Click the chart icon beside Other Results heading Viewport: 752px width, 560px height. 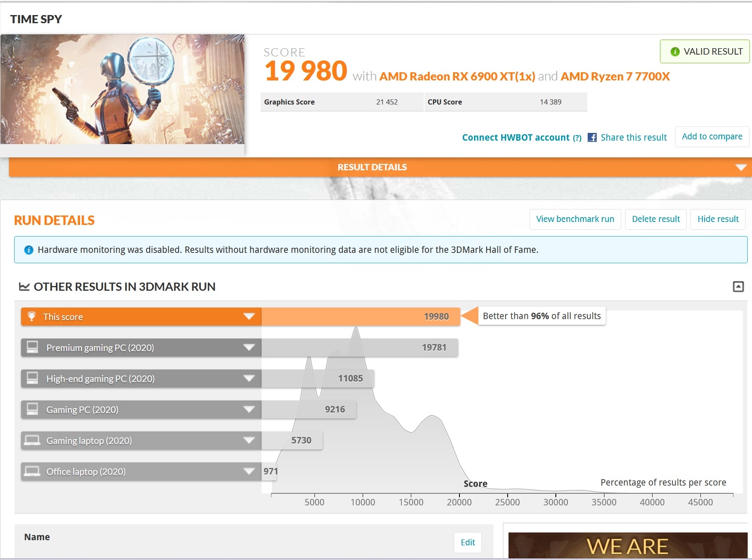[x=24, y=286]
